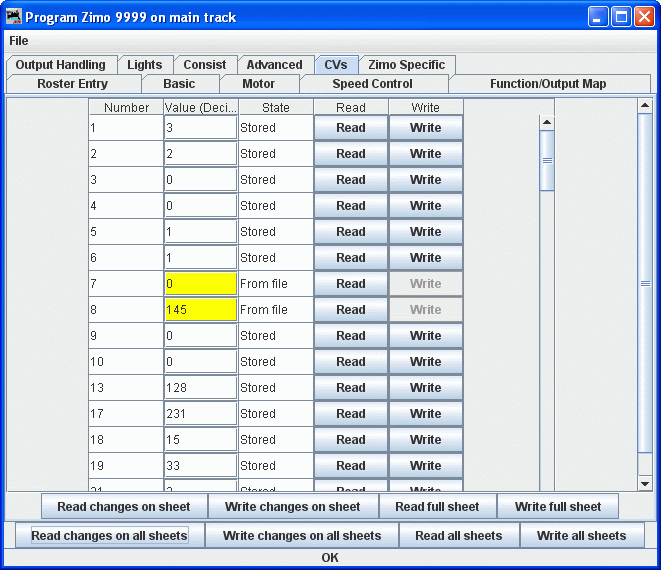Click the value field for CV 13

point(200,388)
